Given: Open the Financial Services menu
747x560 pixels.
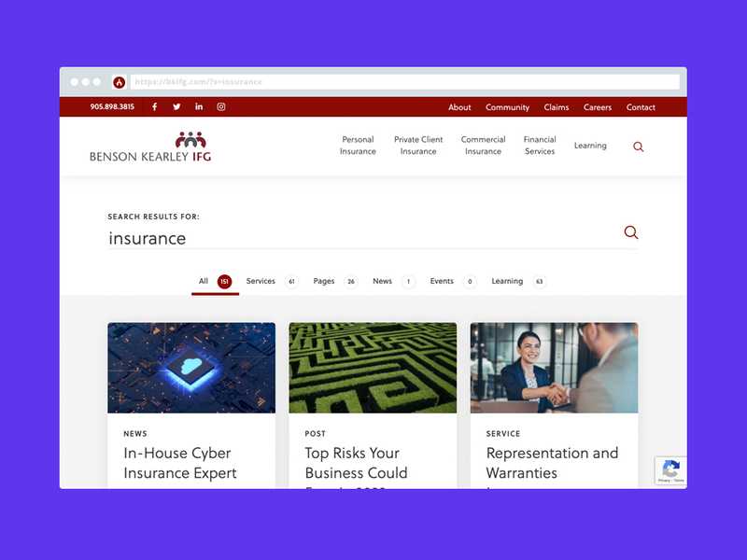Looking at the screenshot, I should click(540, 146).
